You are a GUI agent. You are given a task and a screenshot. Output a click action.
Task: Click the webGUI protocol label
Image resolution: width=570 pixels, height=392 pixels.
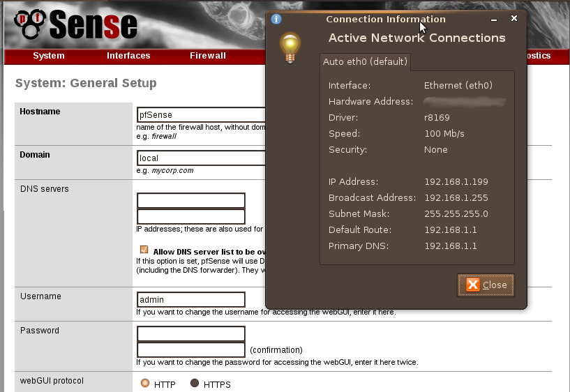tap(52, 381)
